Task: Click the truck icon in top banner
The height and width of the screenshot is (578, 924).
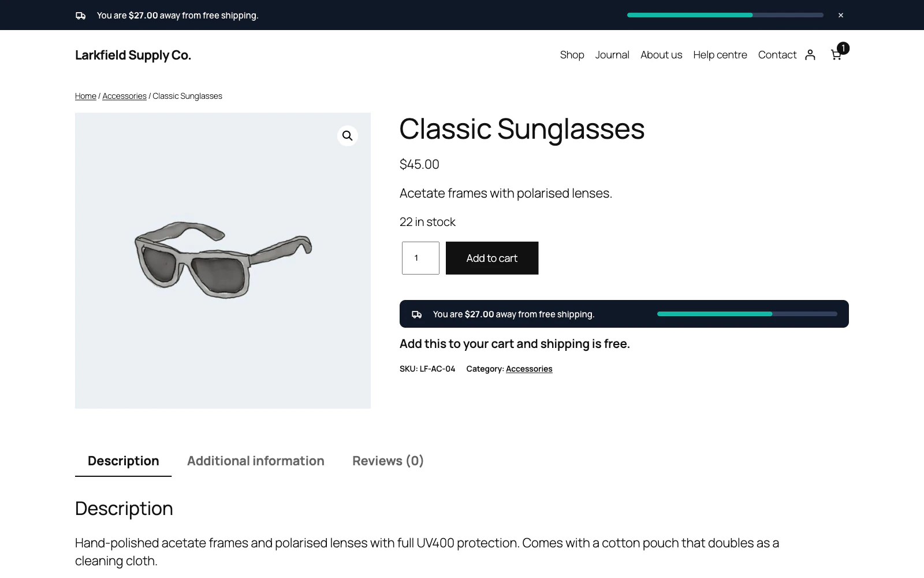Action: click(x=81, y=16)
